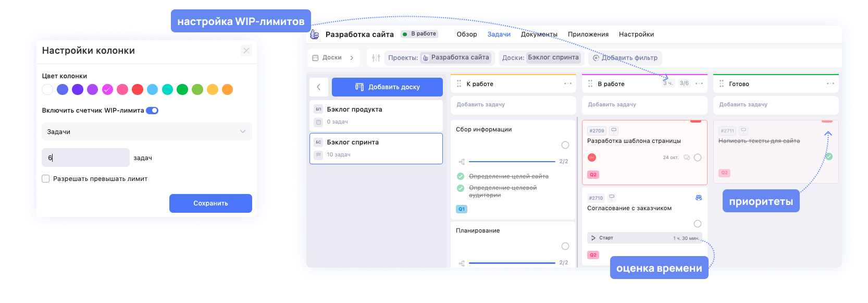Screen dimensions: 868x303
Task: Click Q2 tag on Разработка шаблона страницы
Action: coord(593,175)
